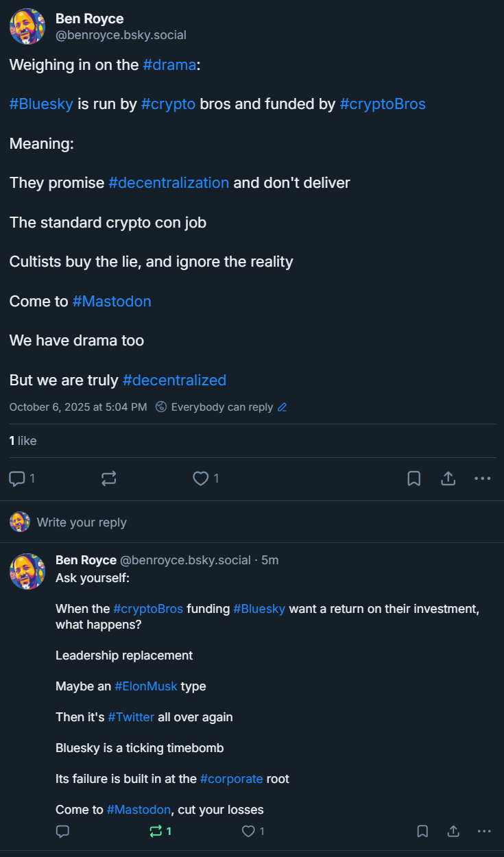Open the #decentralization hashtag link
This screenshot has width=504, height=857.
(169, 183)
